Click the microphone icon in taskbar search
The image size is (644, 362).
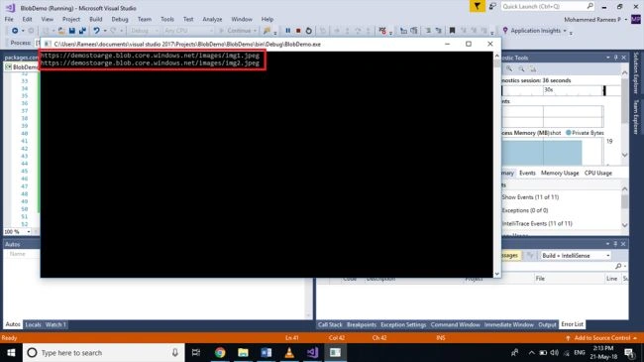(175, 352)
